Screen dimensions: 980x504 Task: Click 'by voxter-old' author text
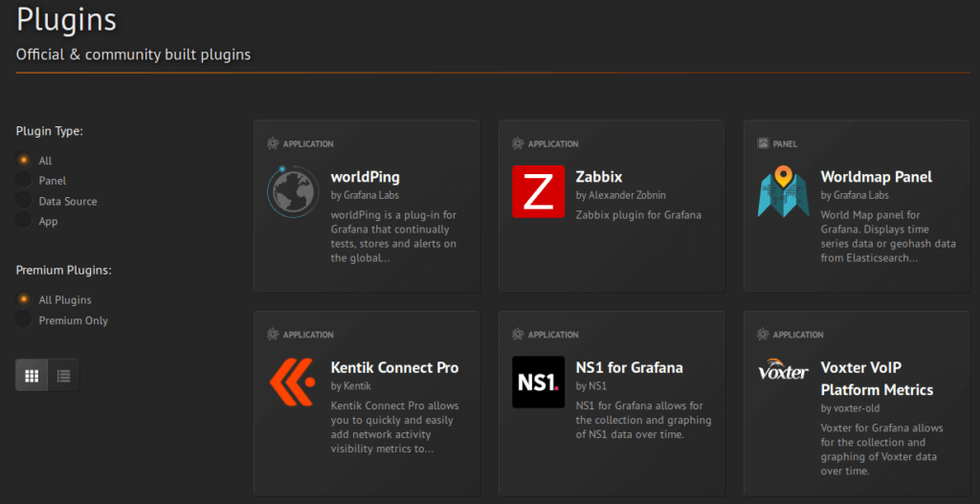[851, 409]
